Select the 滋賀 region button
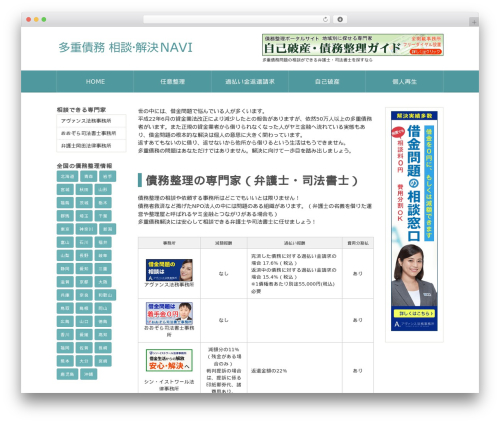500x423 pixels. click(65, 282)
